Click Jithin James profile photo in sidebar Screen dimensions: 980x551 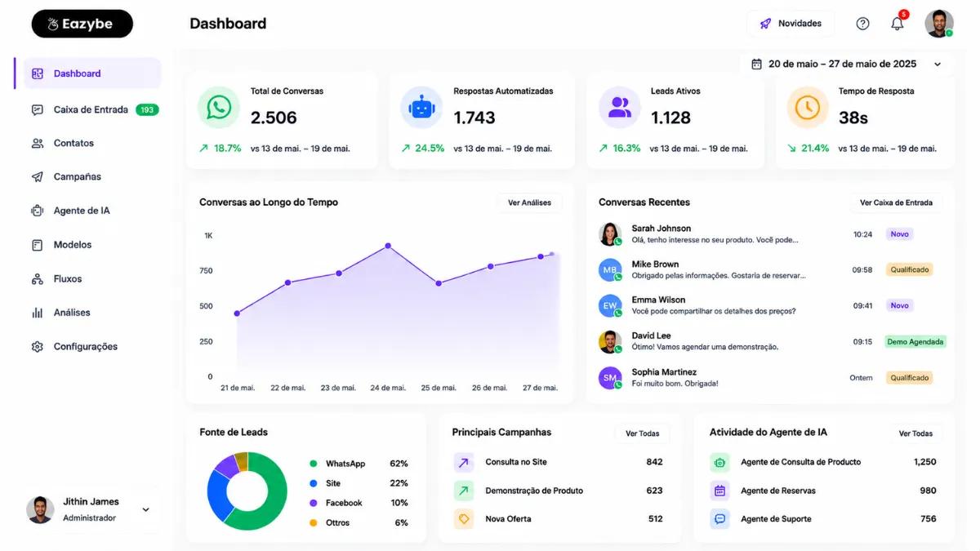pos(40,509)
